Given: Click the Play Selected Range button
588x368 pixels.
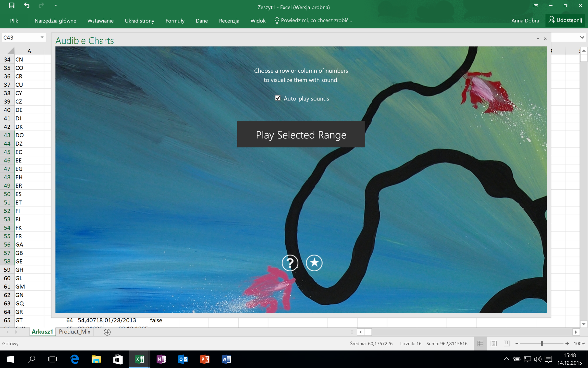Looking at the screenshot, I should 301,134.
